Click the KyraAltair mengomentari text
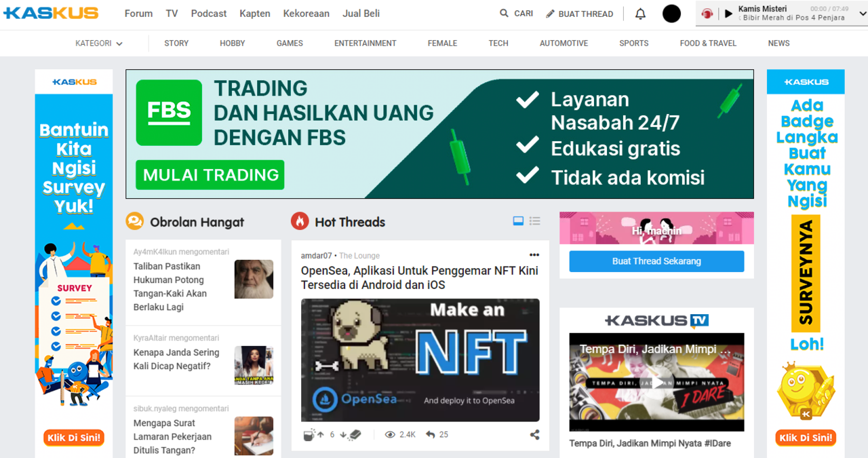 pyautogui.click(x=176, y=338)
